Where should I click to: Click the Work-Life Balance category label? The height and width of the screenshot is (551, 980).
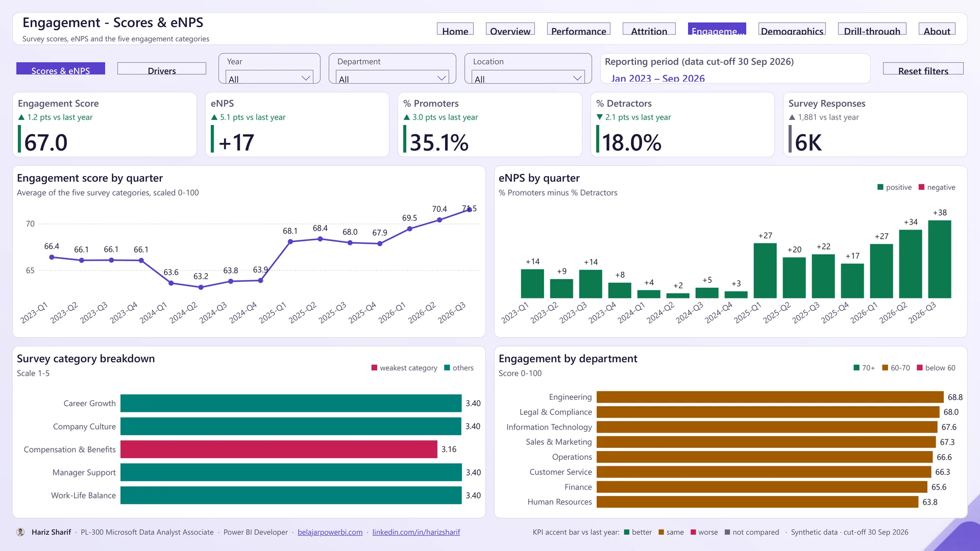(x=83, y=495)
